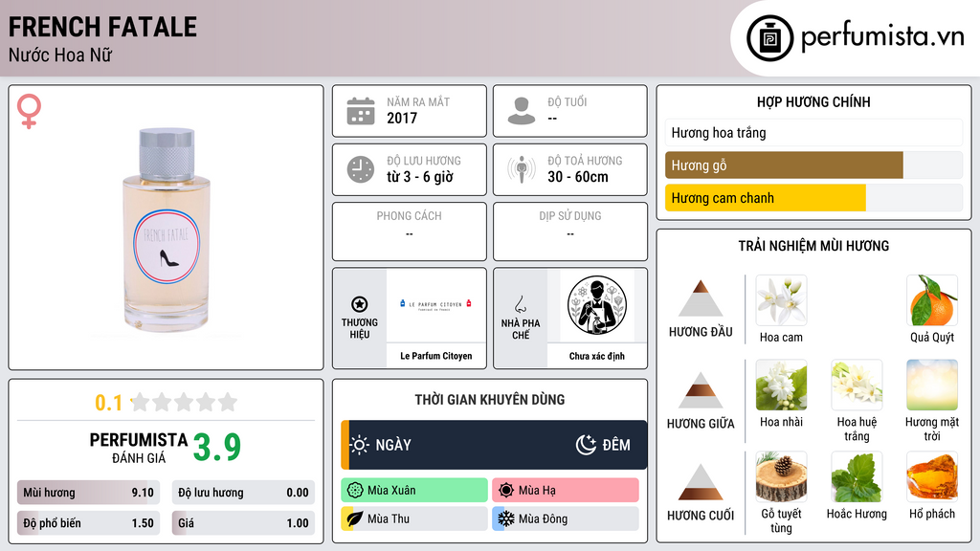Click the sillage icon for Độ toả hương

(522, 169)
